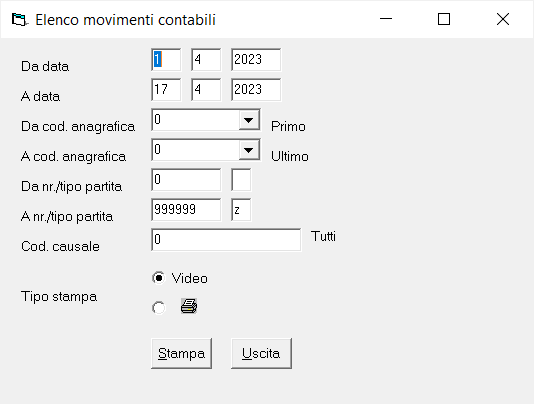This screenshot has height=404, width=534.
Task: Click the window icon in title bar
Action: 19,19
